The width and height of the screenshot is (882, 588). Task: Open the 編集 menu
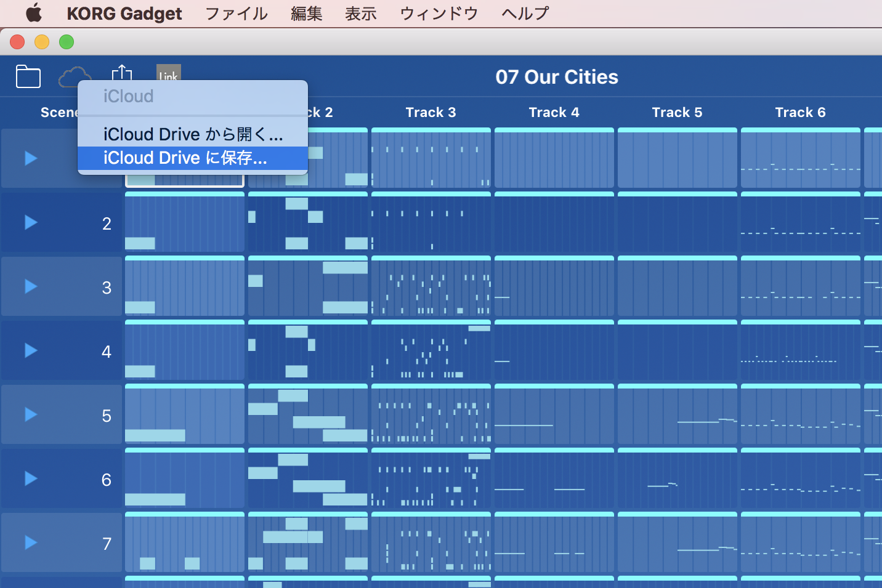pyautogui.click(x=306, y=14)
